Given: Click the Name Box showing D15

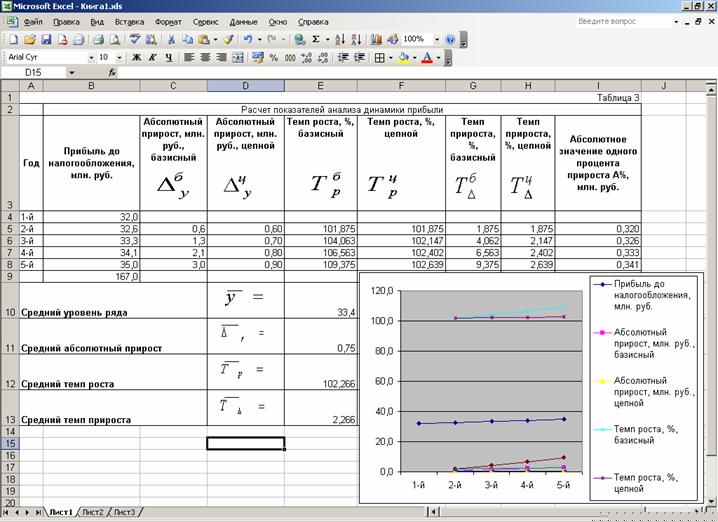Looking at the screenshot, I should click(33, 72).
